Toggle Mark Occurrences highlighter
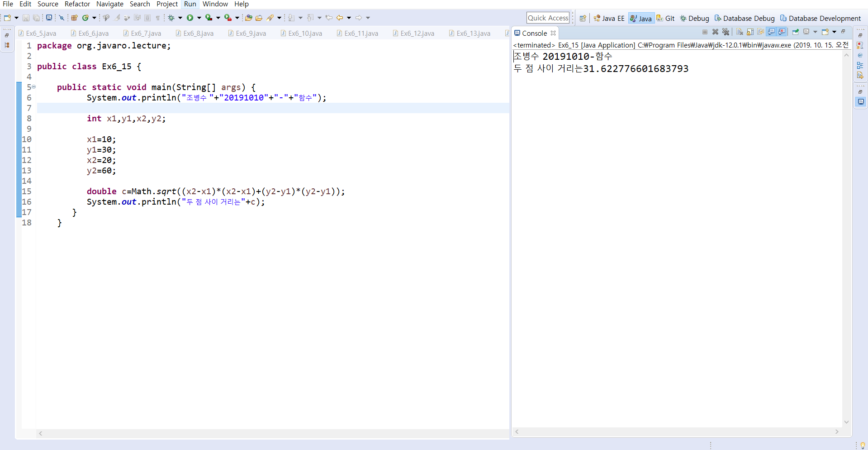Image resolution: width=868 pixels, height=450 pixels. tap(117, 18)
